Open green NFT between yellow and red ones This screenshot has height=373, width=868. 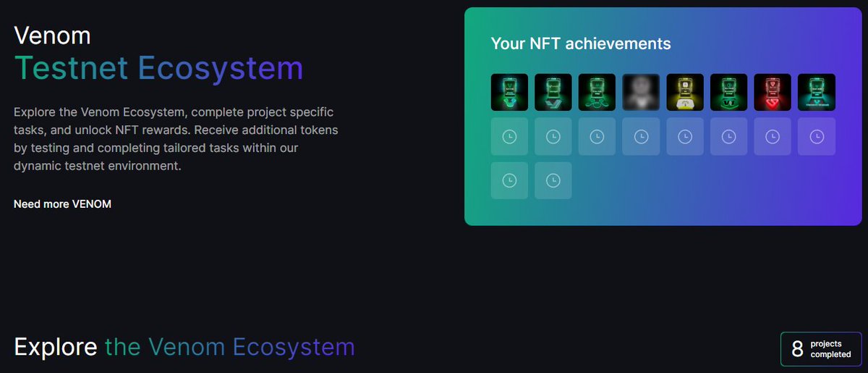[x=729, y=93]
